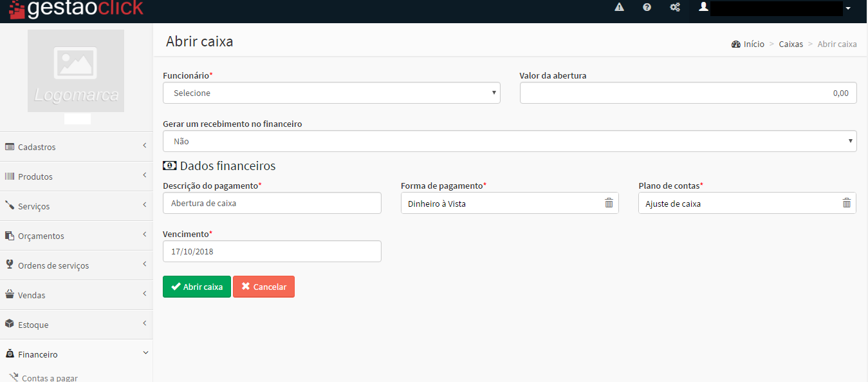Open the user account dropdown caret
Screen dimensions: 868x382
pyautogui.click(x=848, y=8)
